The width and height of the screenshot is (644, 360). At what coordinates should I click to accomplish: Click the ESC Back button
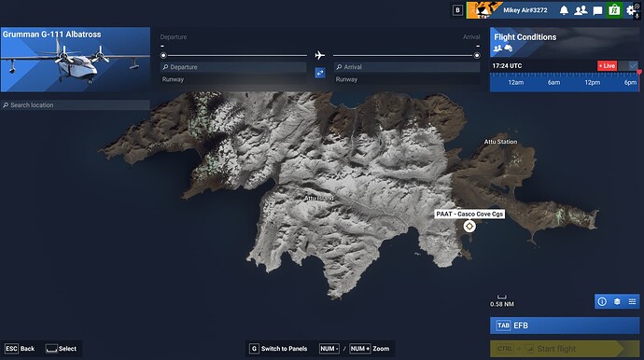pyautogui.click(x=20, y=349)
